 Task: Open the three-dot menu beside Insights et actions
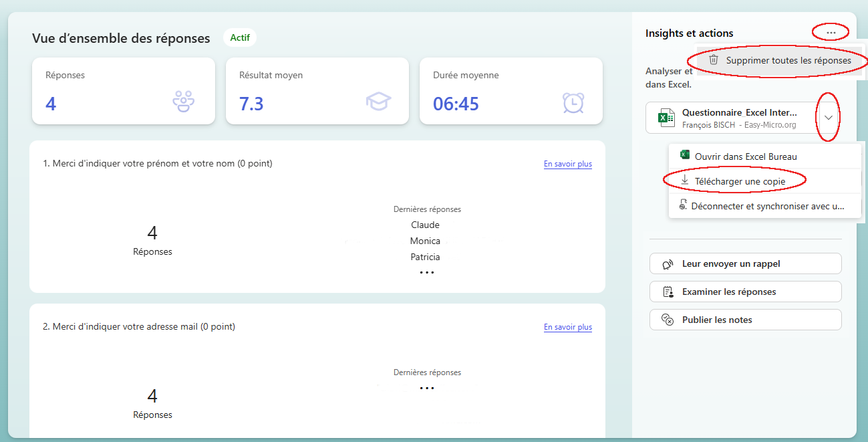(831, 32)
